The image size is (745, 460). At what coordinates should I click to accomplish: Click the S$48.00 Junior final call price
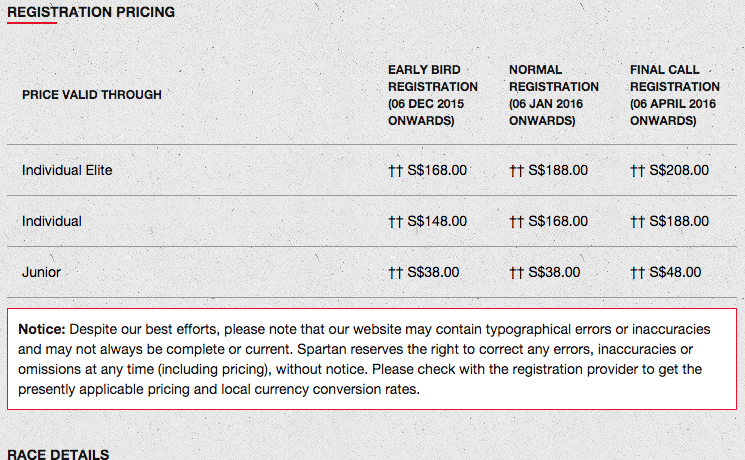tap(675, 272)
